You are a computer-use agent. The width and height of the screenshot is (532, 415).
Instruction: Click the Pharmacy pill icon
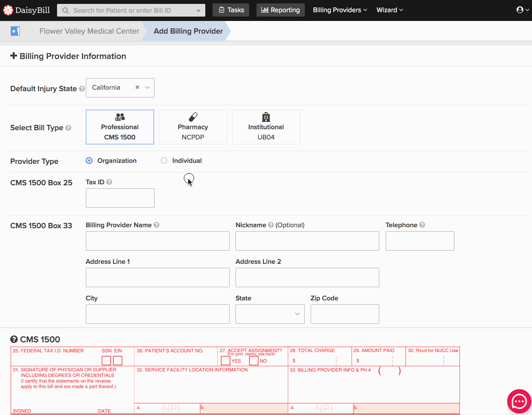(x=193, y=117)
